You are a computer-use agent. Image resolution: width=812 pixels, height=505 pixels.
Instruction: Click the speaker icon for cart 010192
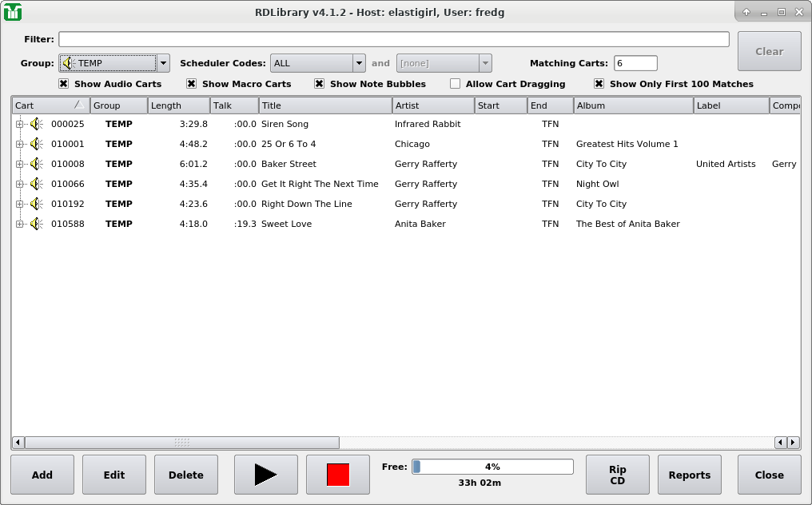click(x=36, y=204)
